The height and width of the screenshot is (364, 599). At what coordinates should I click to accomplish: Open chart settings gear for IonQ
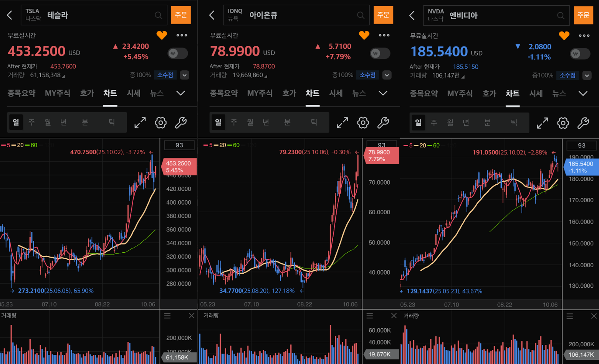[363, 123]
